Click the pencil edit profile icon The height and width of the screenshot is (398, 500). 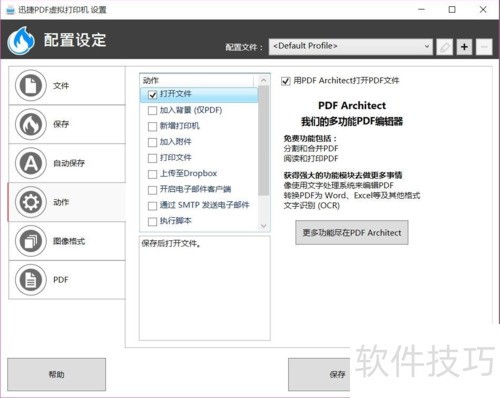coord(445,47)
